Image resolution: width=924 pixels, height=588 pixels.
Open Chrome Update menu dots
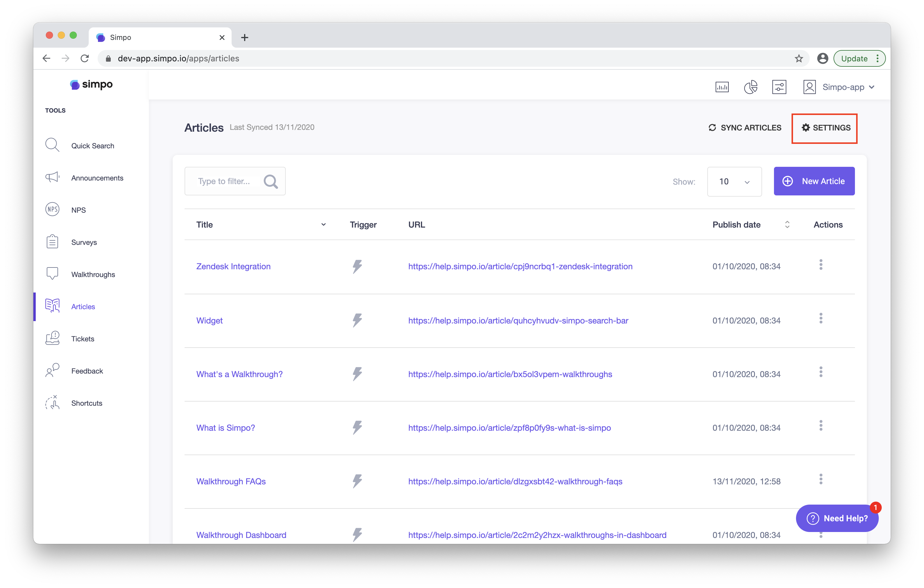coord(877,58)
